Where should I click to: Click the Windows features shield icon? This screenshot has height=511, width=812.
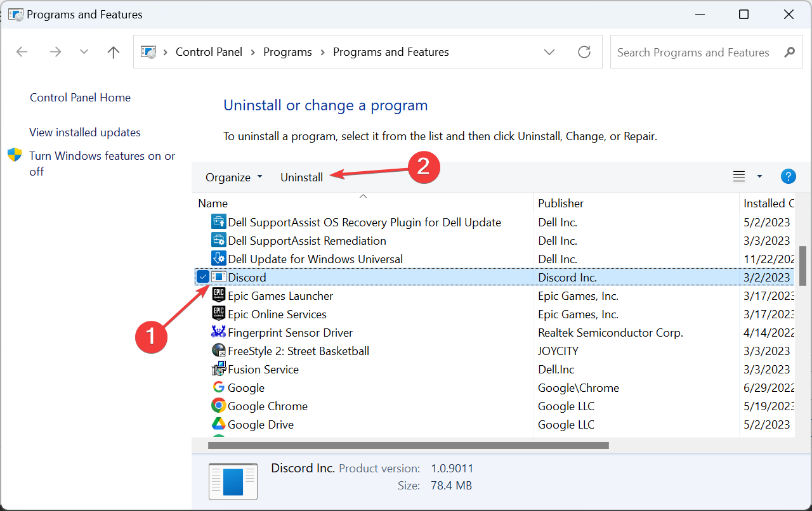(x=15, y=155)
